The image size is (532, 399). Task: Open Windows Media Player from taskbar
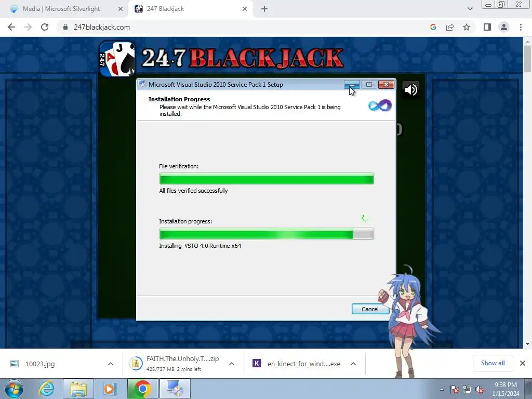tap(109, 389)
